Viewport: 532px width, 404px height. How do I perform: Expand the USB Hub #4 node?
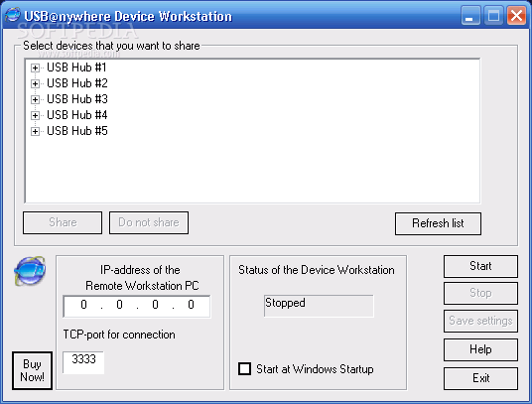pos(35,115)
